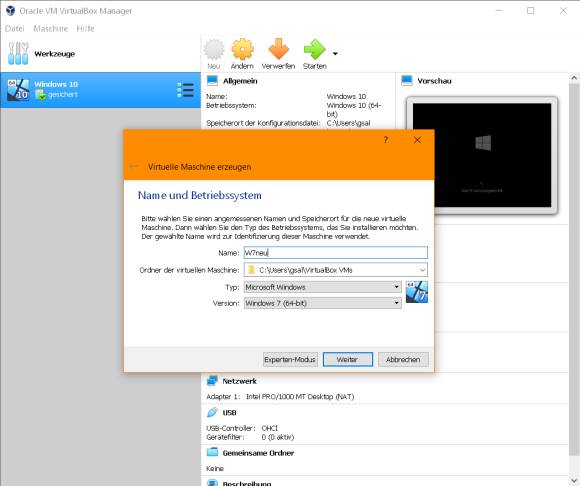Open the Version dropdown Windows 7 (64-bit)

click(322, 303)
